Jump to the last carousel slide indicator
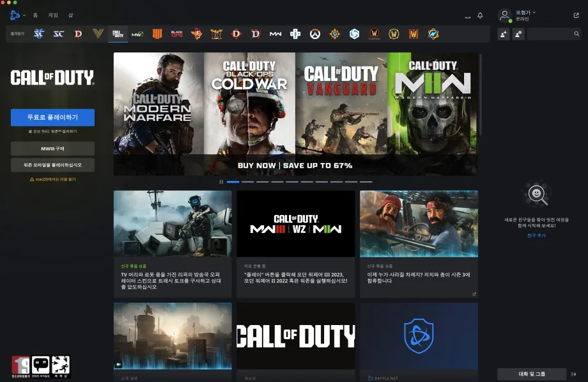 click(x=366, y=182)
